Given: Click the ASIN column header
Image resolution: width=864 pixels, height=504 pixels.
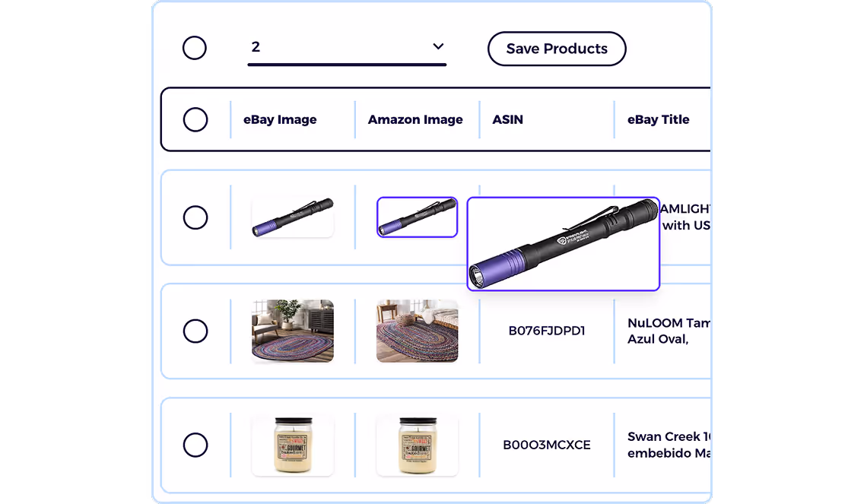Looking at the screenshot, I should pyautogui.click(x=507, y=119).
